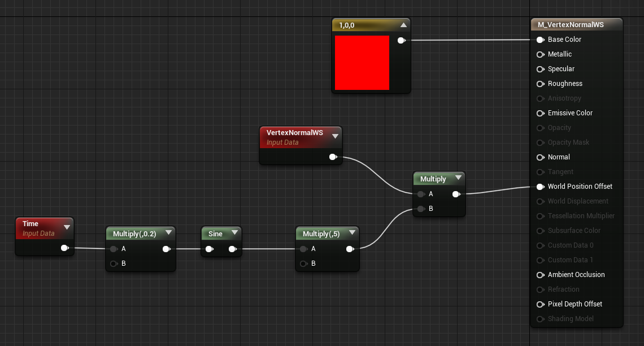Click the red color preview swatch
This screenshot has width=644, height=346.
point(362,62)
